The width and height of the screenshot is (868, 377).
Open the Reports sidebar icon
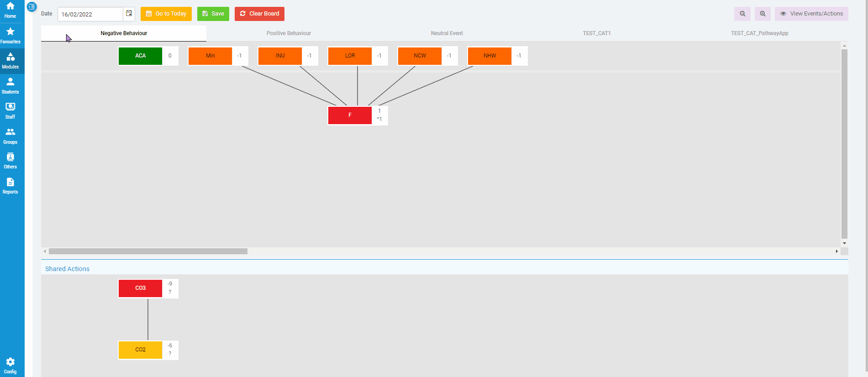pos(10,186)
